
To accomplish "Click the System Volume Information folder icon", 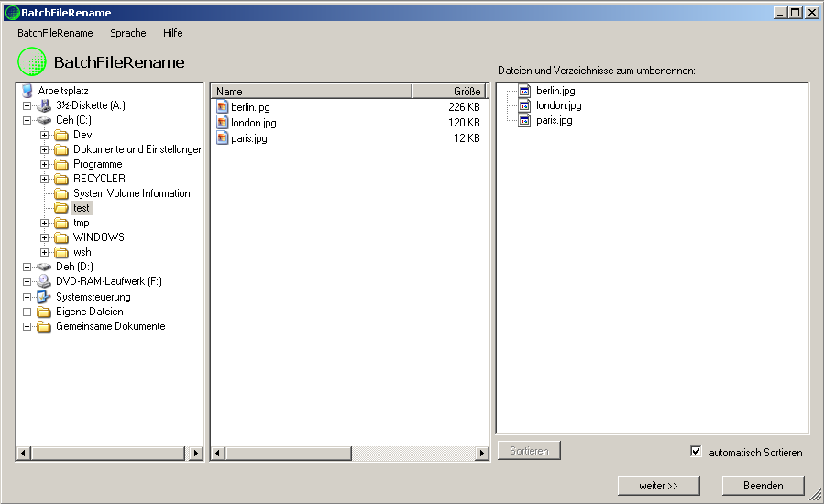I will coord(61,194).
